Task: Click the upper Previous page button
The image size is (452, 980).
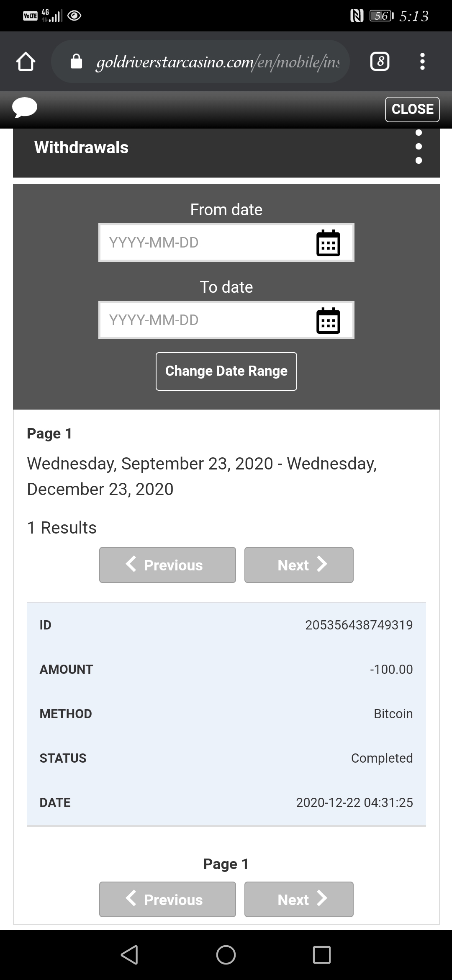Action: (x=167, y=565)
